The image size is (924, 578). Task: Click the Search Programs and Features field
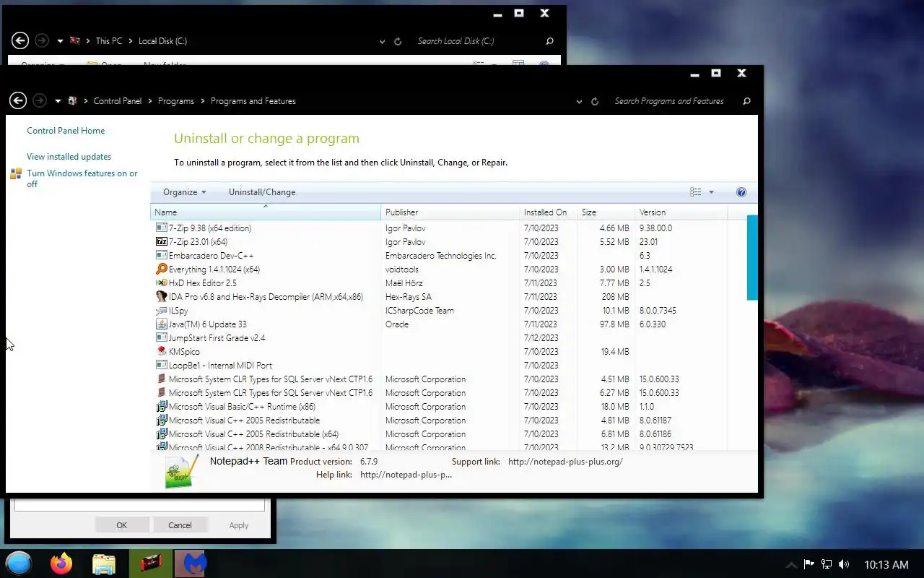[x=674, y=101]
